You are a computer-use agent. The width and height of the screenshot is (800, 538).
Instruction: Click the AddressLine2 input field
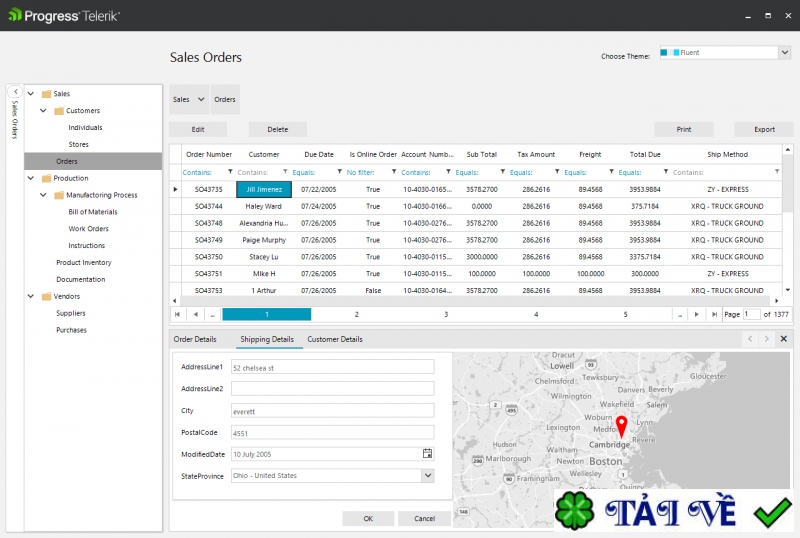point(332,388)
